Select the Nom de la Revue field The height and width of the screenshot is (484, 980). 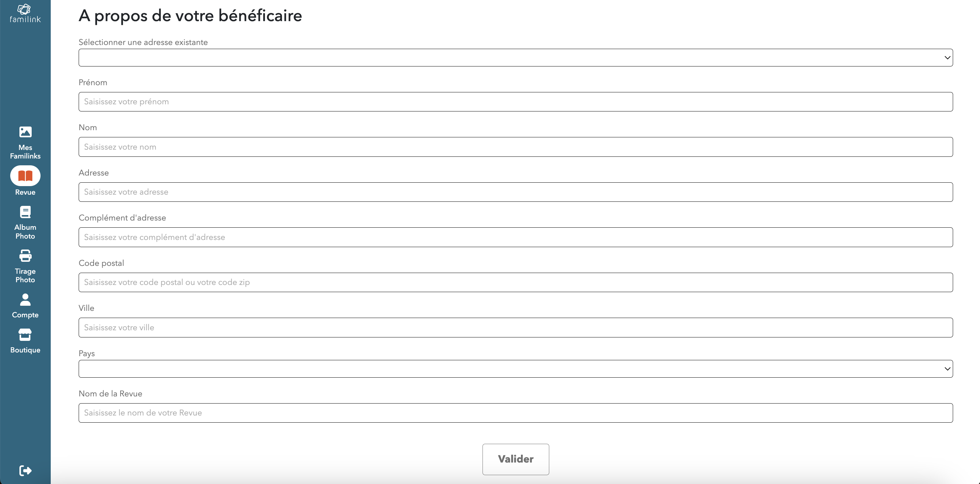(x=516, y=413)
